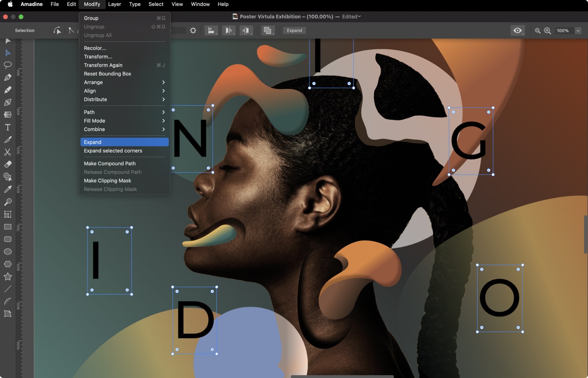This screenshot has height=378, width=588.
Task: Expand the Combine submenu
Action: pyautogui.click(x=124, y=129)
